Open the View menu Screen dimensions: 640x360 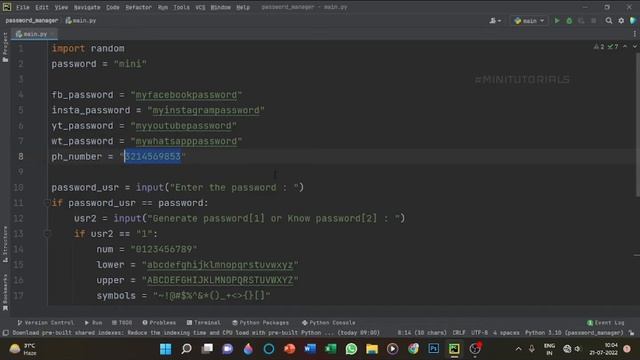61,7
